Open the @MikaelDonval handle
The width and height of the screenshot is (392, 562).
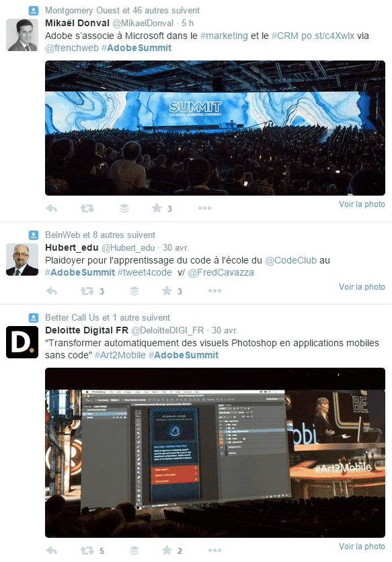(x=143, y=24)
